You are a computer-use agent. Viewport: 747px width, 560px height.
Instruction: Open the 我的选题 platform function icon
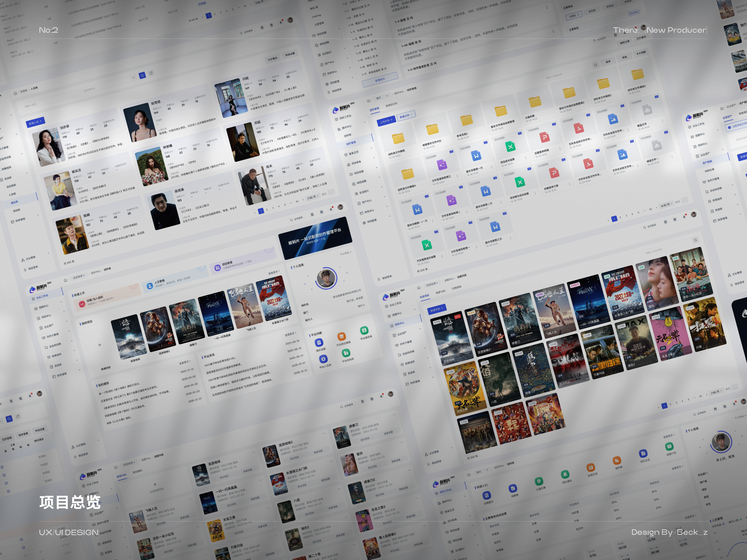click(x=319, y=343)
